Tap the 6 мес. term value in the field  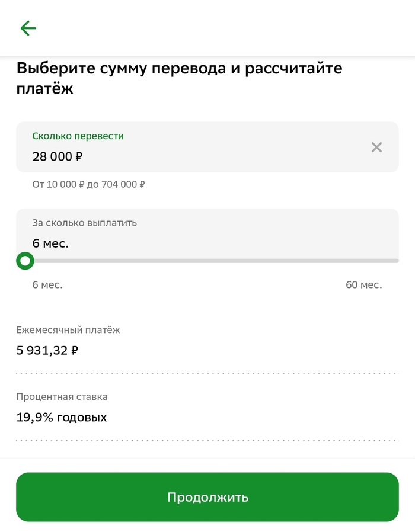(50, 243)
